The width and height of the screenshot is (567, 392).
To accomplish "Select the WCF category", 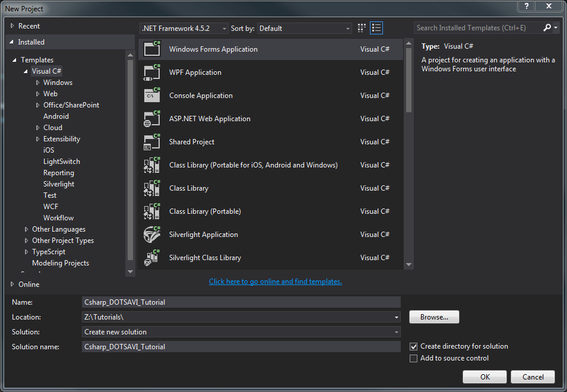I will 50,207.
